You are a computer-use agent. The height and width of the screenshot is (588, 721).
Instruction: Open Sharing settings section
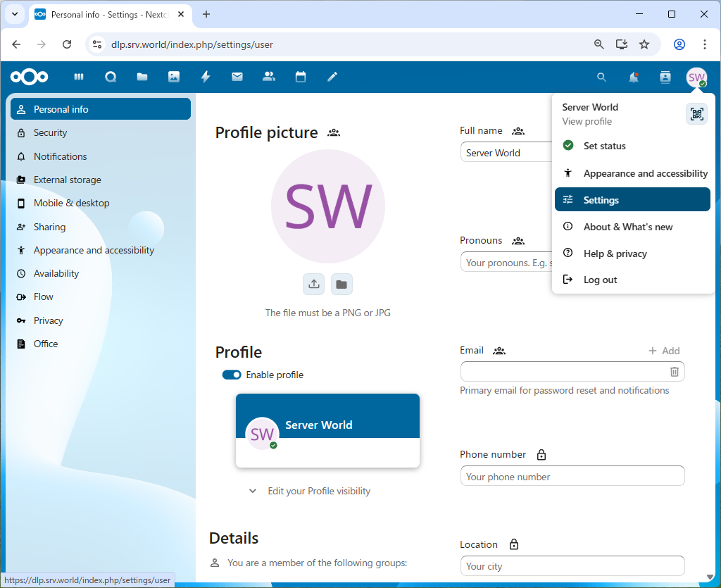coord(101,227)
